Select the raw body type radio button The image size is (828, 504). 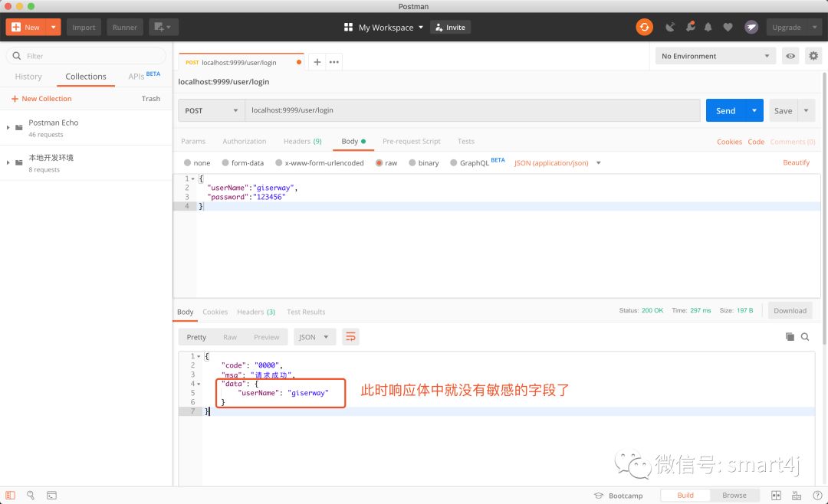[381, 162]
